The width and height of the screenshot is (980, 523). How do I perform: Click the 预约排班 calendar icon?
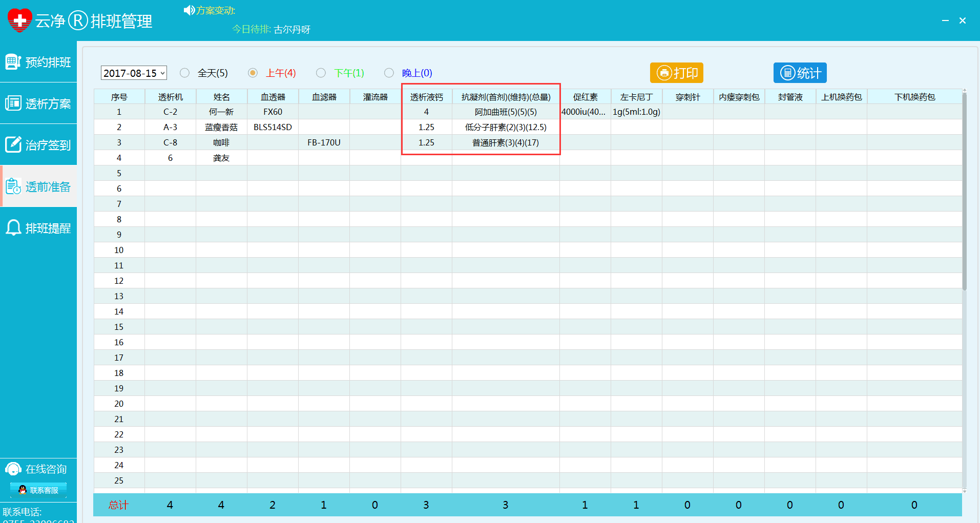coord(13,62)
